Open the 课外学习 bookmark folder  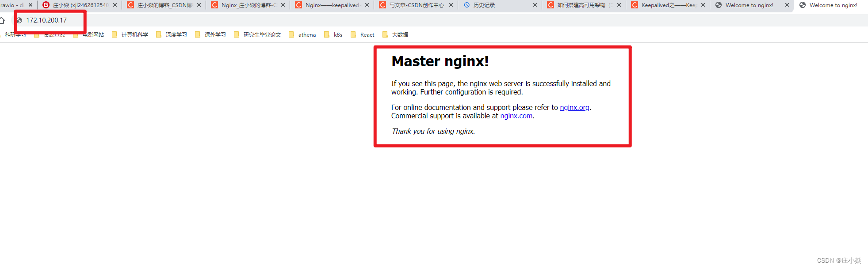pyautogui.click(x=210, y=35)
